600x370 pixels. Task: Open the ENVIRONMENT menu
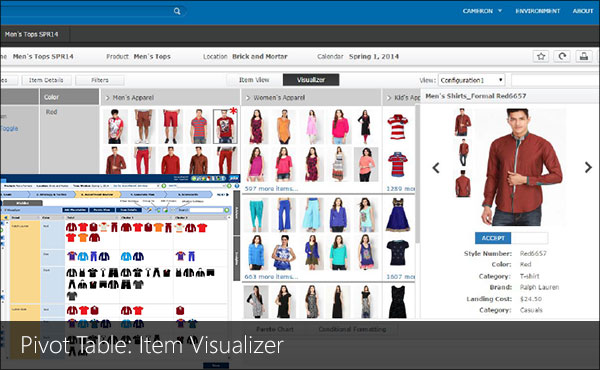pos(538,11)
